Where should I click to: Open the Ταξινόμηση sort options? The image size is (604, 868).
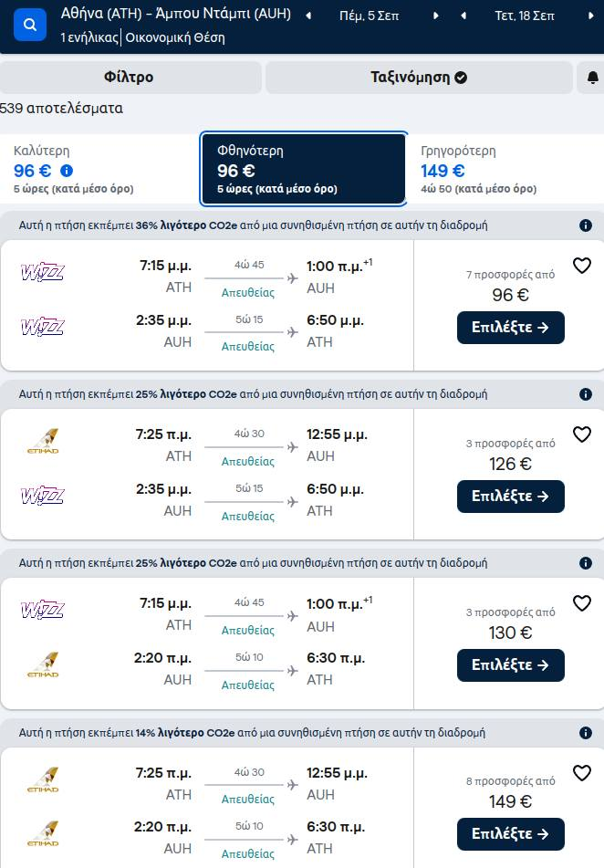[419, 78]
